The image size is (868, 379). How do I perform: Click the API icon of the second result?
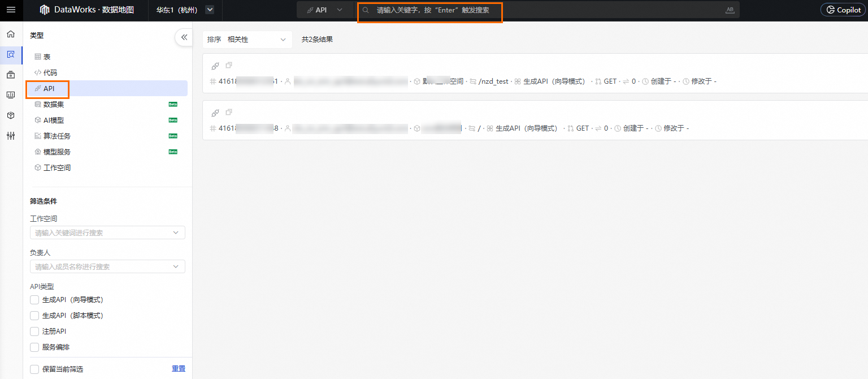215,113
